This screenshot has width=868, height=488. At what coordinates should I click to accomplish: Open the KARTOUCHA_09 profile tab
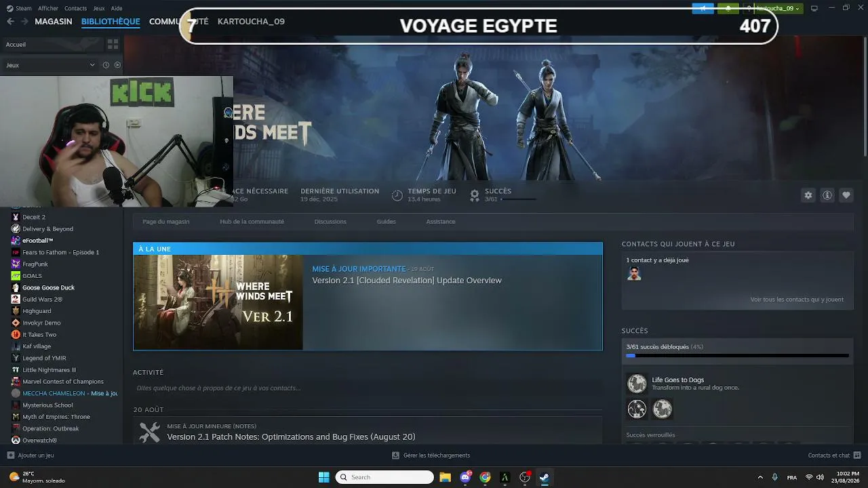click(251, 22)
